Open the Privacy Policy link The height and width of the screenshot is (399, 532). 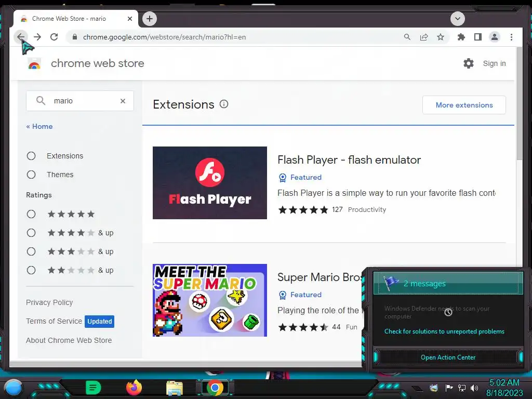[49, 302]
